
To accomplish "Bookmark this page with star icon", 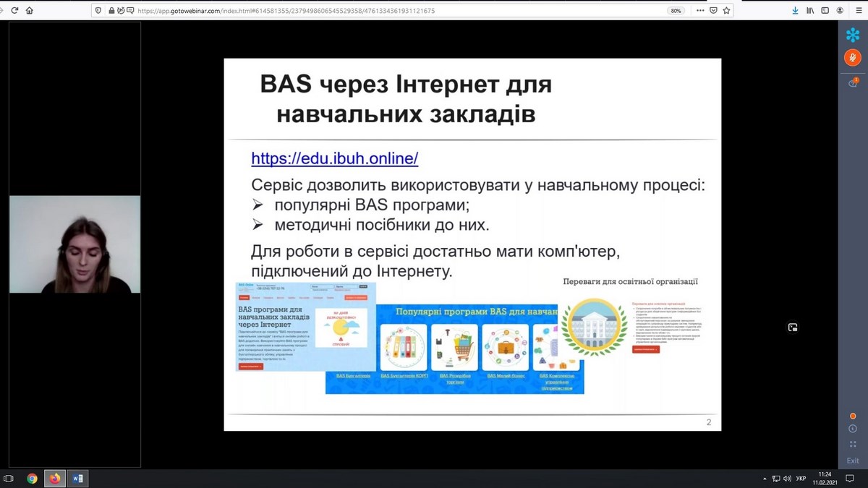I will [x=727, y=11].
